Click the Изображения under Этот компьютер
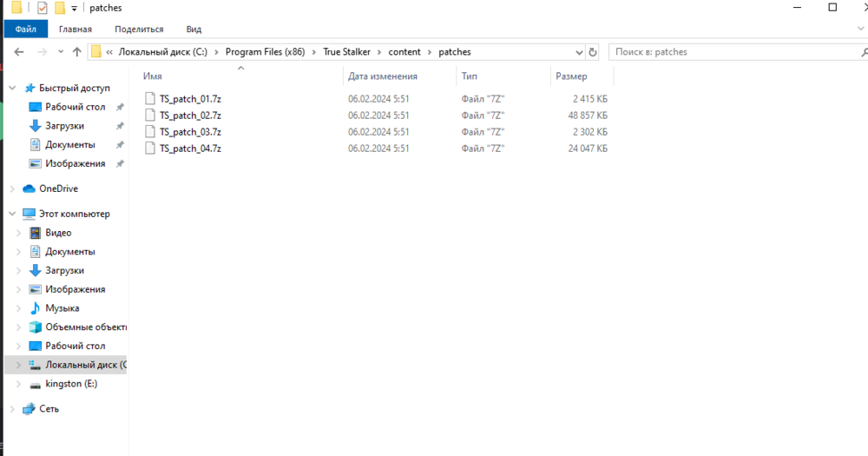The height and width of the screenshot is (456, 868). pos(76,289)
